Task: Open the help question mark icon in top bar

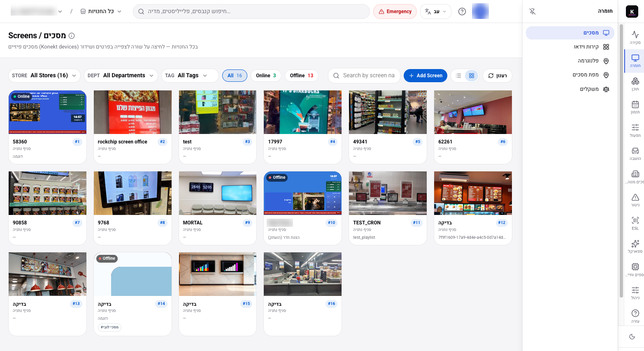Action: click(x=462, y=12)
